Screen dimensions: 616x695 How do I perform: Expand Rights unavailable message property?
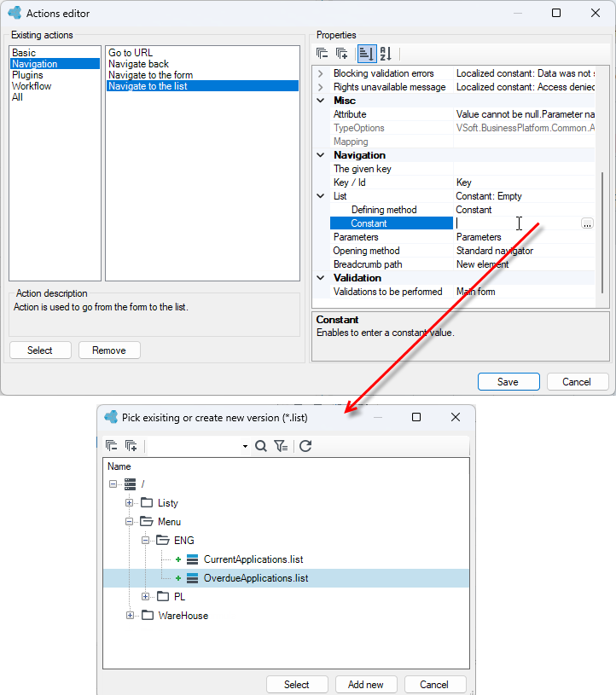(321, 87)
